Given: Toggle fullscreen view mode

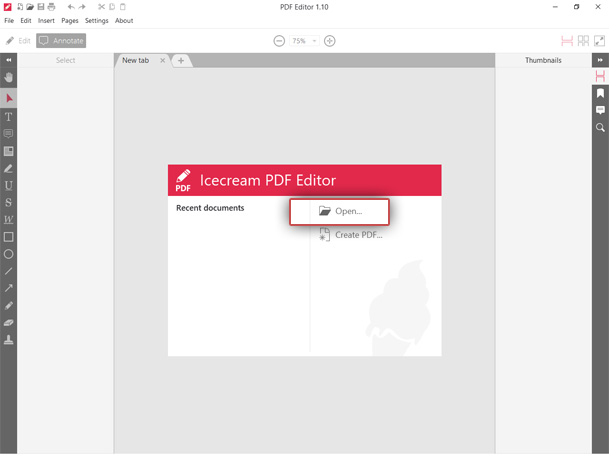Looking at the screenshot, I should 599,41.
